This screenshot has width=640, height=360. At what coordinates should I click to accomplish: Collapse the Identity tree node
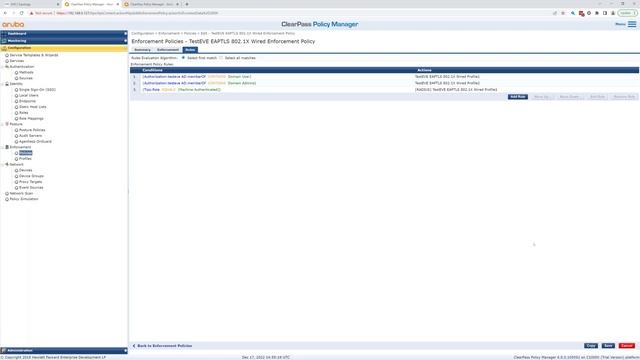point(2,84)
